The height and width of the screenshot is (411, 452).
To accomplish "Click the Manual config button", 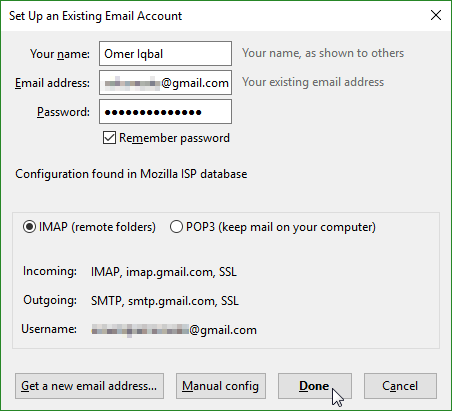I will (221, 386).
